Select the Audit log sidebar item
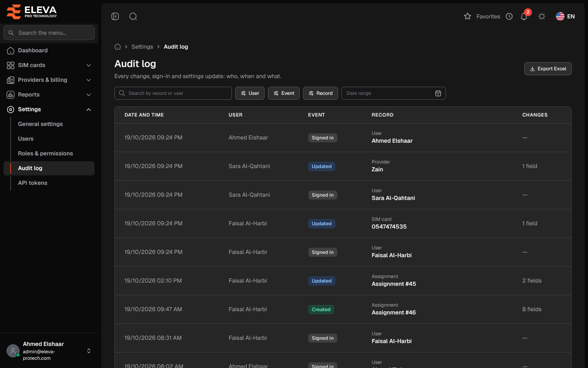This screenshot has height=368, width=588. (49, 168)
